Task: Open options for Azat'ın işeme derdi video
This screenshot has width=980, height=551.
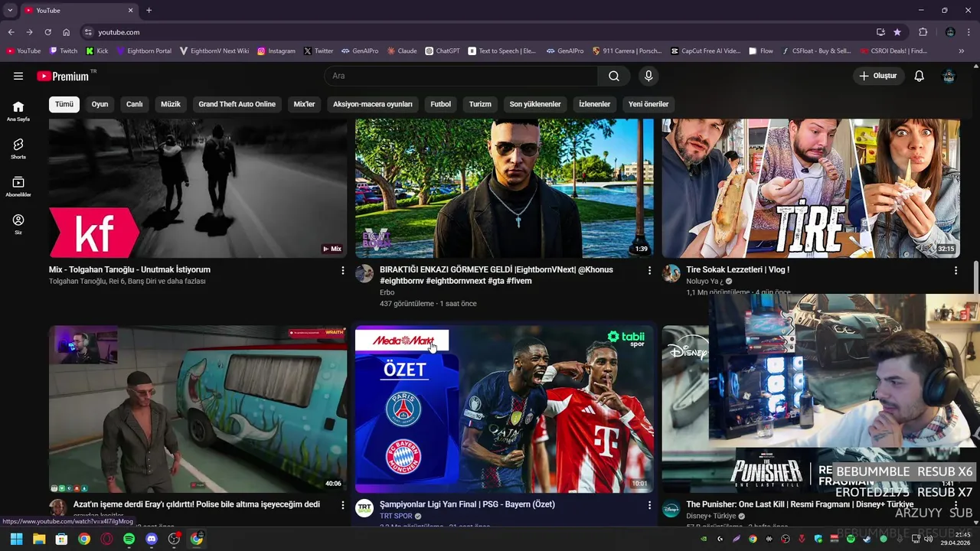Action: (343, 505)
